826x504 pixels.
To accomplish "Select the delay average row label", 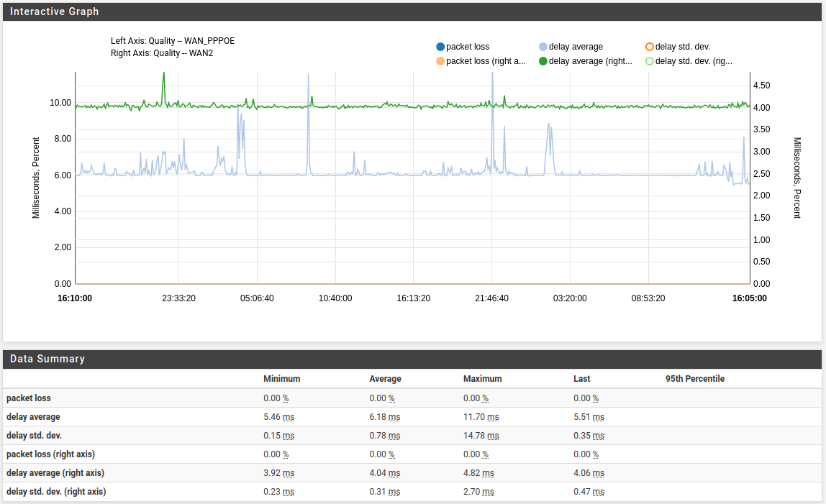I will click(33, 417).
